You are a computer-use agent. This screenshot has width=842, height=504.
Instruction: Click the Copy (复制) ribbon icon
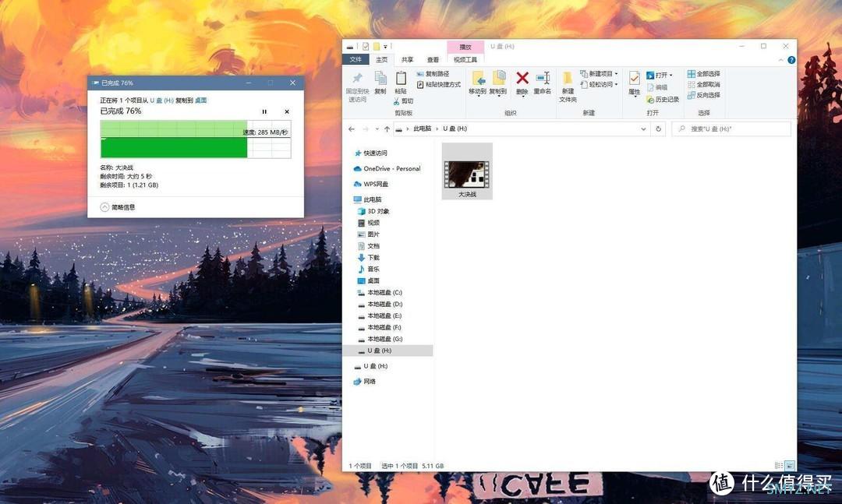click(380, 79)
